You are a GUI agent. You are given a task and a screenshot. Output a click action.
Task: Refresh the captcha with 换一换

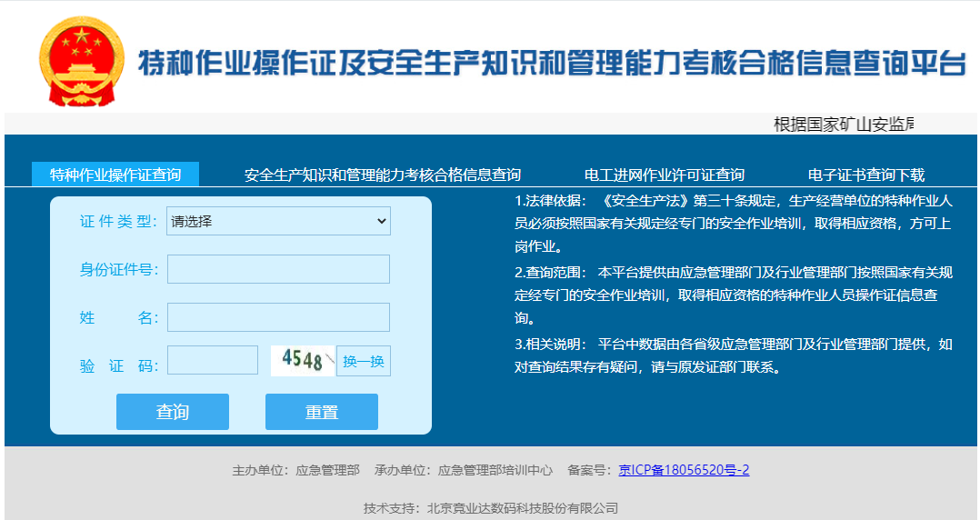pyautogui.click(x=364, y=361)
